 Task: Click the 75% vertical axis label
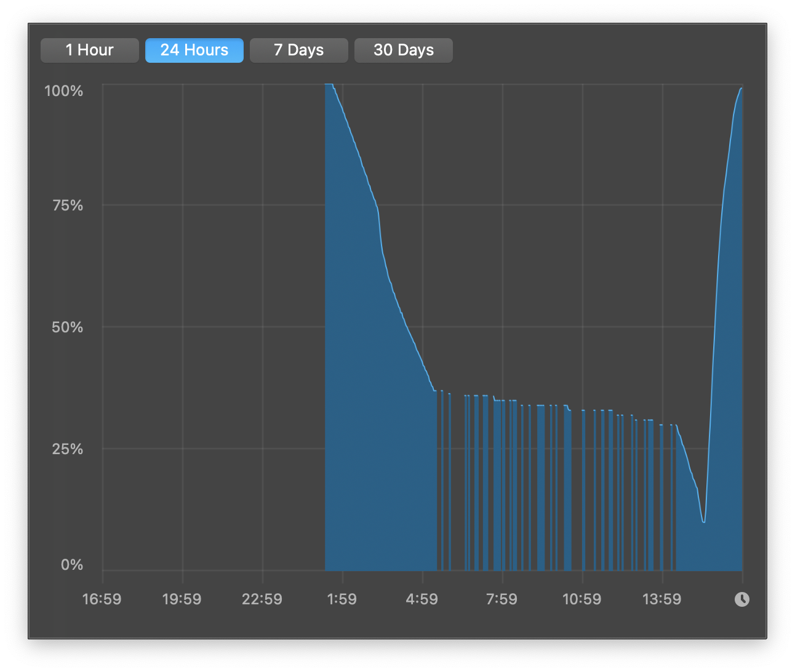pos(68,206)
